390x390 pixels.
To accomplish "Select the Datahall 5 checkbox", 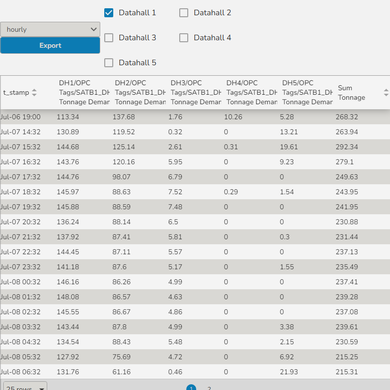I will [109, 63].
